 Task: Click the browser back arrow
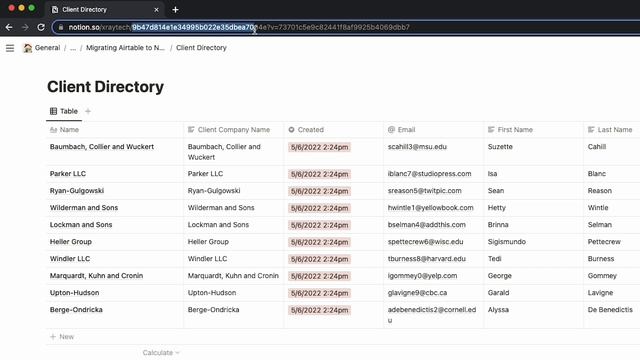pos(9,27)
